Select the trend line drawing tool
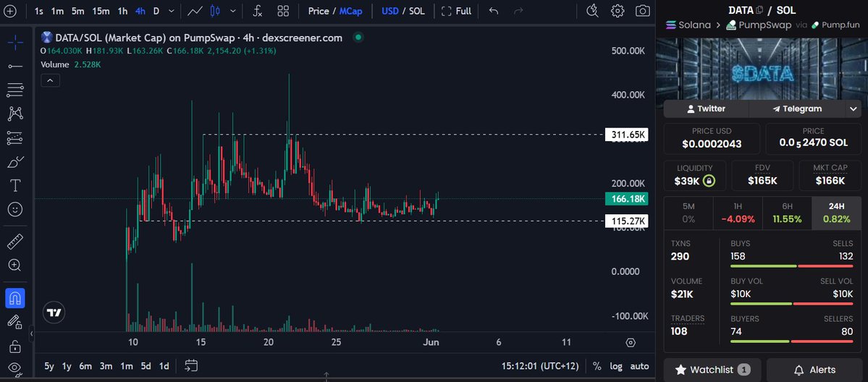The height and width of the screenshot is (382, 868). coord(15,67)
